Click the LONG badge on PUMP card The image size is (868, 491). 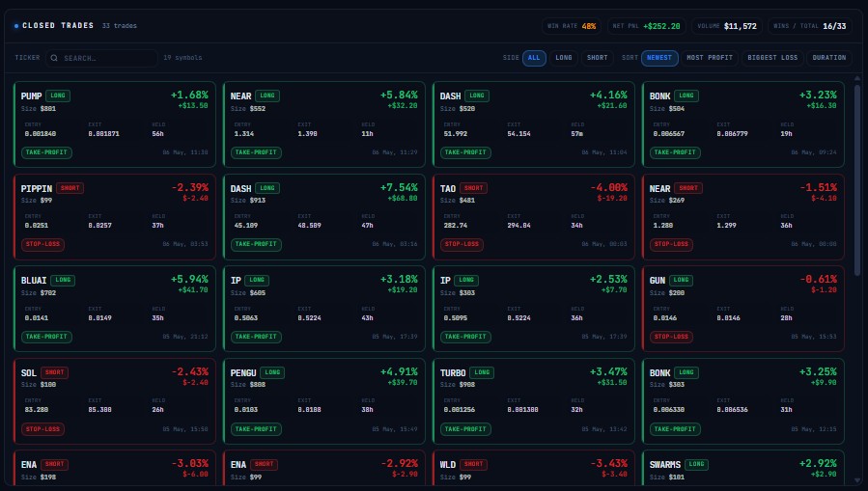pyautogui.click(x=58, y=95)
